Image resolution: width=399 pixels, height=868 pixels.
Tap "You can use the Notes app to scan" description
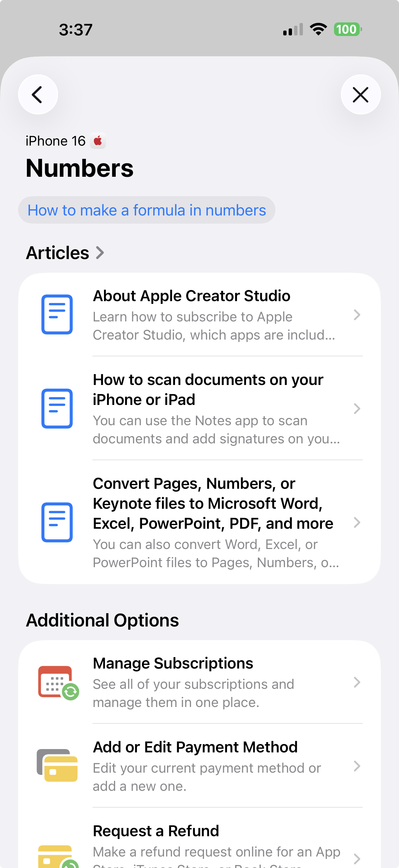[x=216, y=430]
